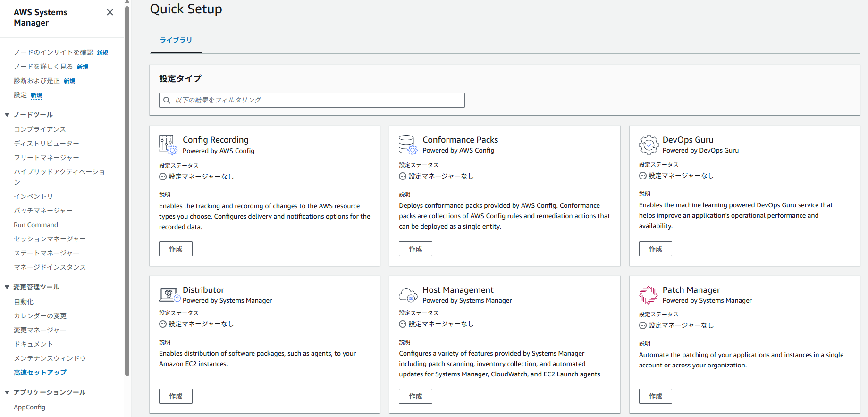The height and width of the screenshot is (417, 868).
Task: Create a Config Recording configuration with 作成
Action: pos(176,249)
